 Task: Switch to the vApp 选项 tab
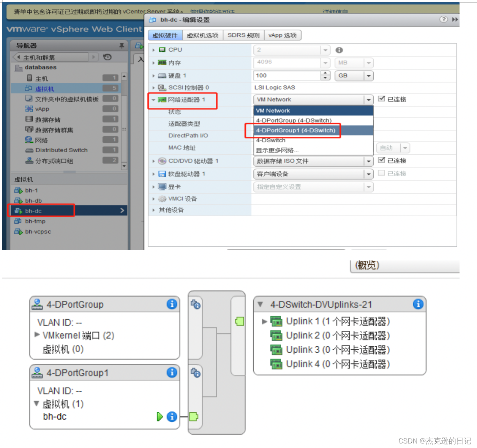[283, 35]
